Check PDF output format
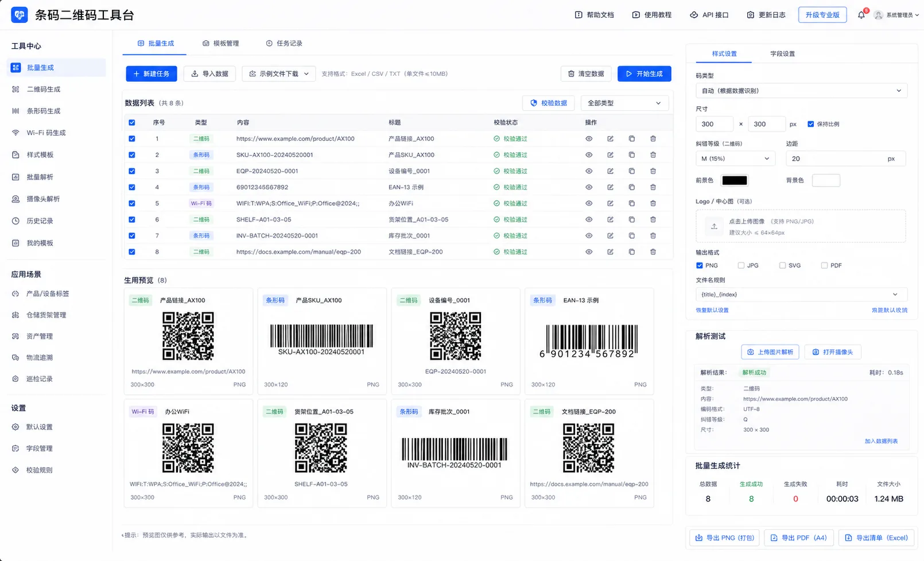Screen dimensions: 924x561 click(824, 265)
